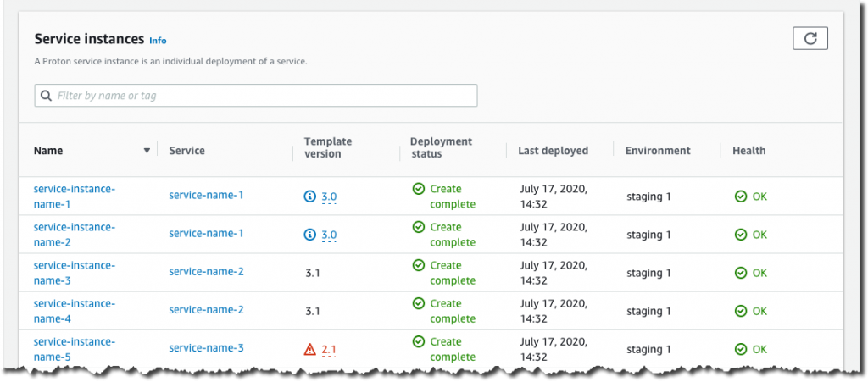Image resolution: width=868 pixels, height=382 pixels.
Task: Click the info icon beside first 3.0 version
Action: (309, 197)
